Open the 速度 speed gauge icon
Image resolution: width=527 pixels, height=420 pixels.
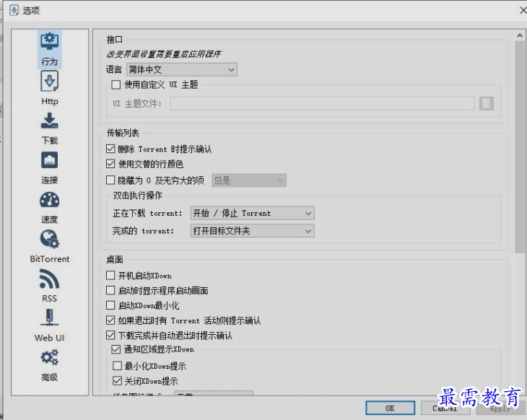pos(49,200)
